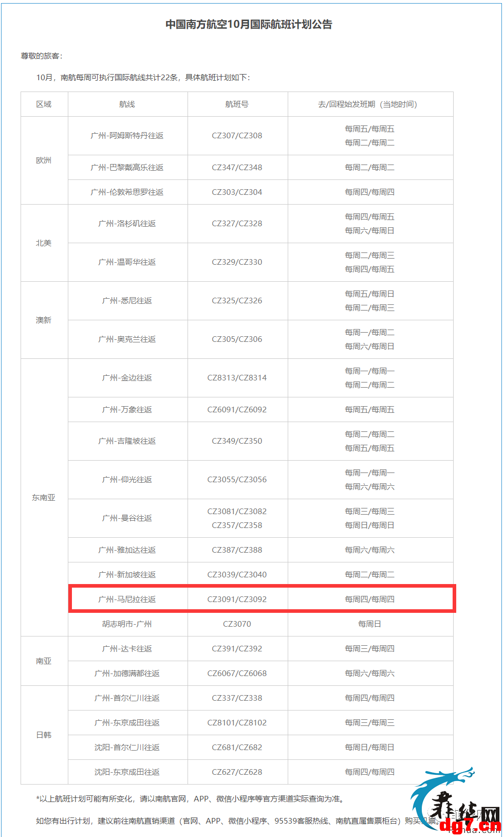Click the title "中国南方航空10月国际航班计划公告"
Viewport: 504px width, 837px height.
pyautogui.click(x=249, y=25)
